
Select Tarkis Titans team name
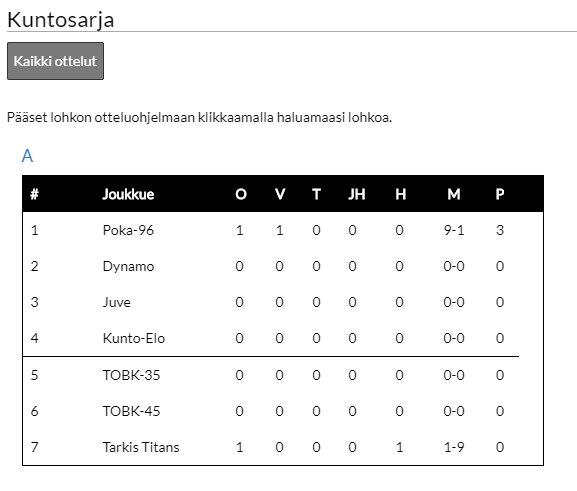(141, 448)
